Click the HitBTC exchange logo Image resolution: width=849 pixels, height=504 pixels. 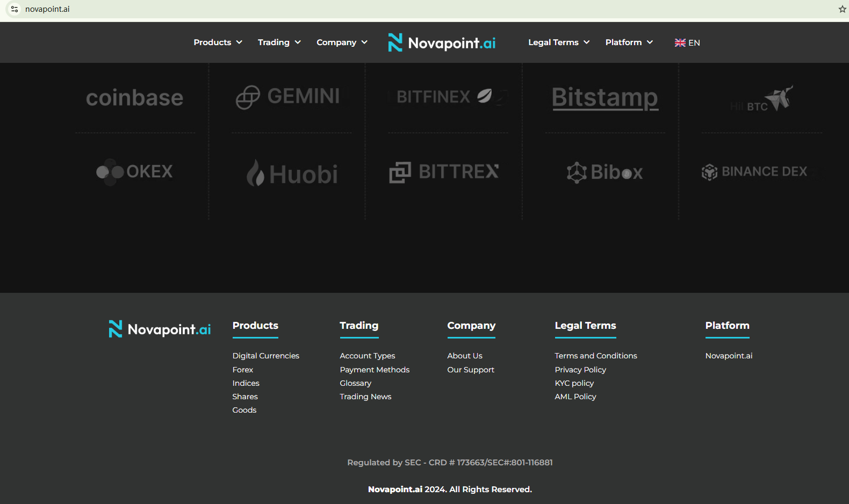[x=761, y=99]
